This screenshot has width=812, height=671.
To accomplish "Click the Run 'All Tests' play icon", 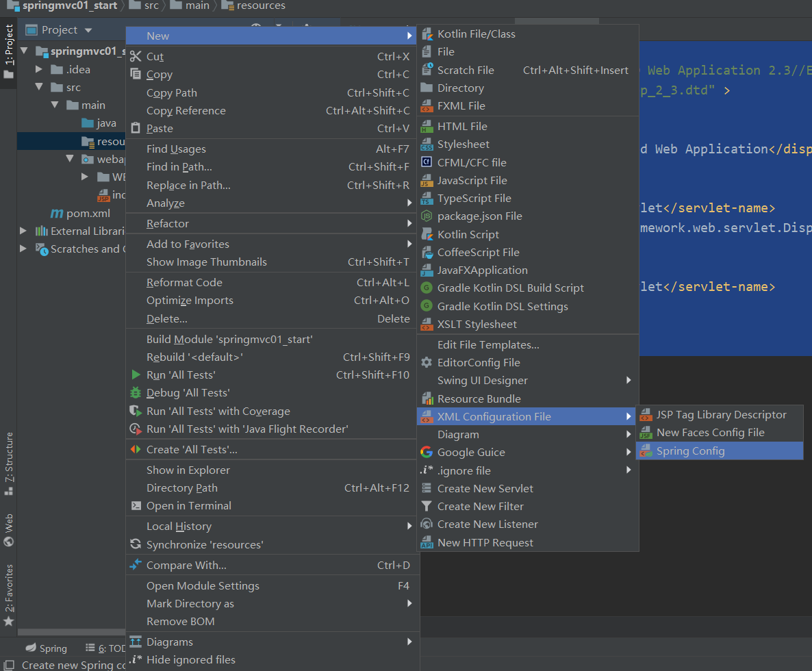I will point(136,375).
